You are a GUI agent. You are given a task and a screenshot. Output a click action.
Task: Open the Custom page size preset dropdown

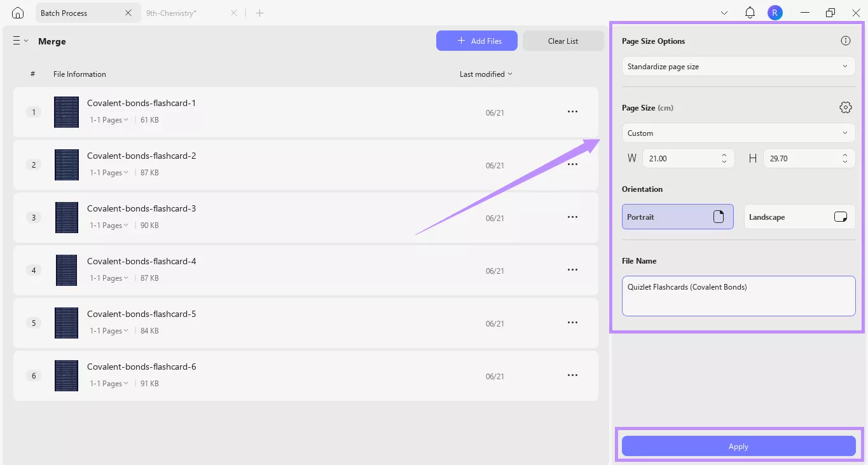(x=738, y=133)
